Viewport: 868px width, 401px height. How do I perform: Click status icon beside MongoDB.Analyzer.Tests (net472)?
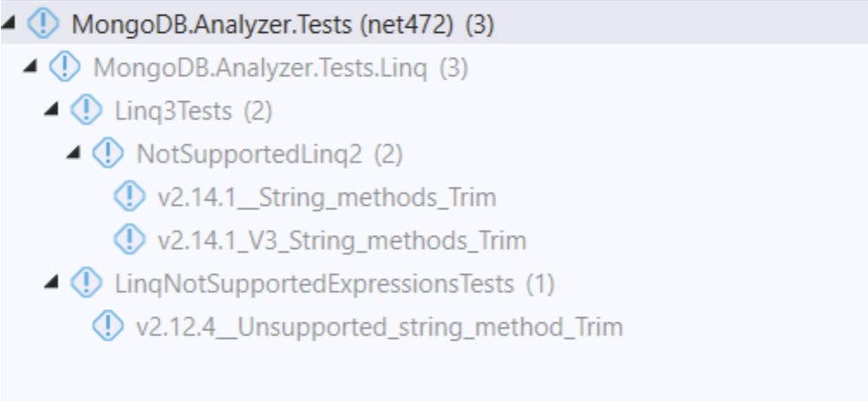pos(42,24)
